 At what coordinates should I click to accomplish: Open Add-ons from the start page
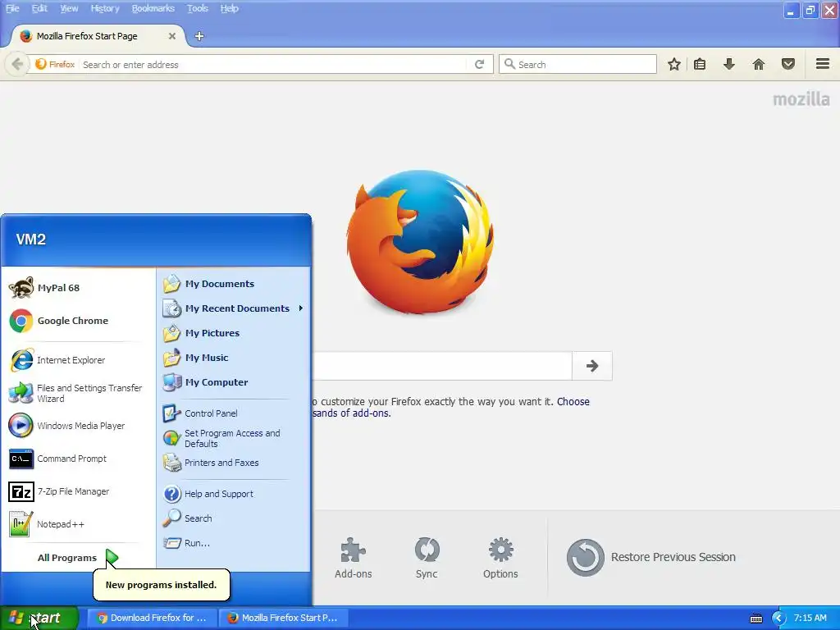point(353,558)
